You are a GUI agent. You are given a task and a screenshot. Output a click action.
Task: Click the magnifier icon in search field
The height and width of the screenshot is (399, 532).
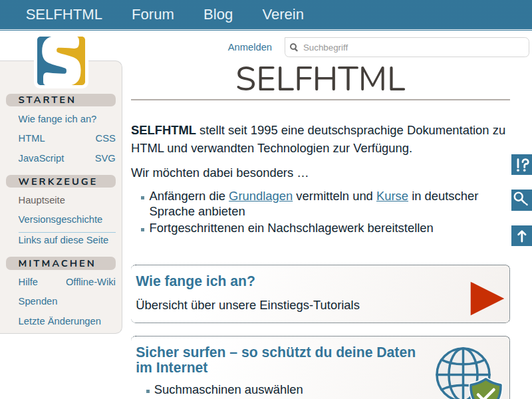point(294,47)
